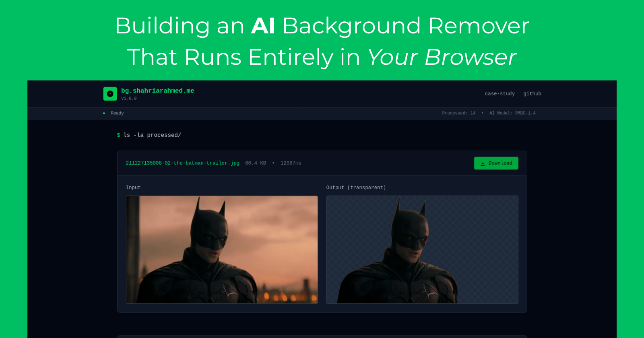Click the 66.4 KB file size
The image size is (644, 338).
coord(256,163)
